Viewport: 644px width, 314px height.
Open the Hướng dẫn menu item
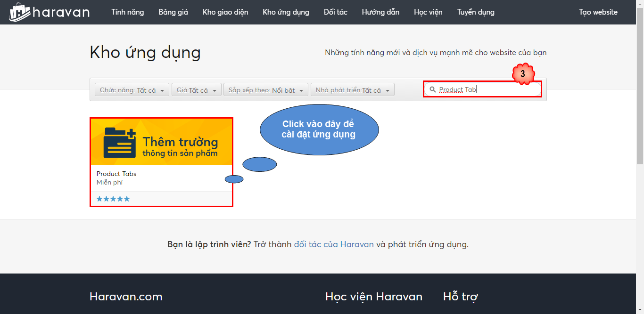point(380,12)
